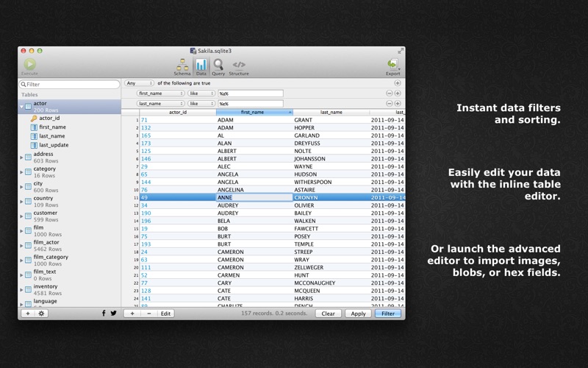Sort by the last_name column header
Image resolution: width=588 pixels, height=368 pixels.
pyautogui.click(x=331, y=113)
